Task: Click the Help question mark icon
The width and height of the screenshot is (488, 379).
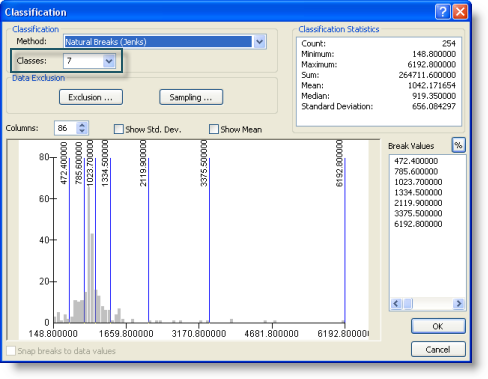Action: point(443,12)
